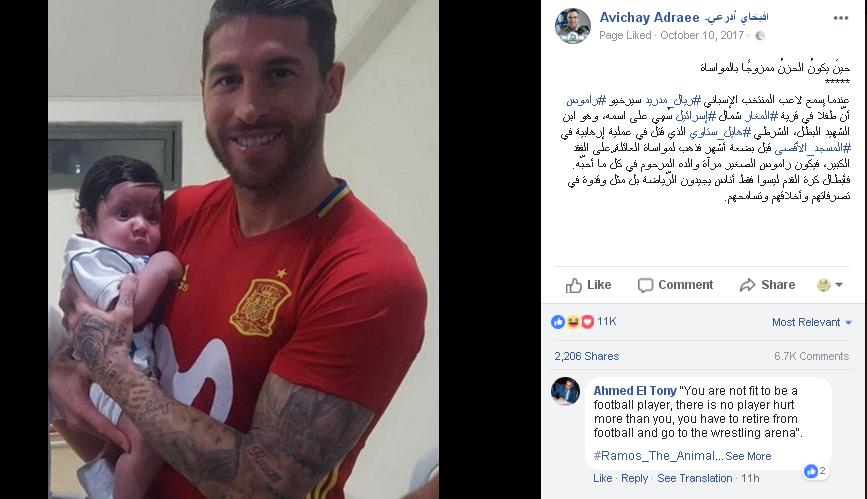Open Avichay Adraee profile picture
The height and width of the screenshot is (499, 867).
point(572,25)
